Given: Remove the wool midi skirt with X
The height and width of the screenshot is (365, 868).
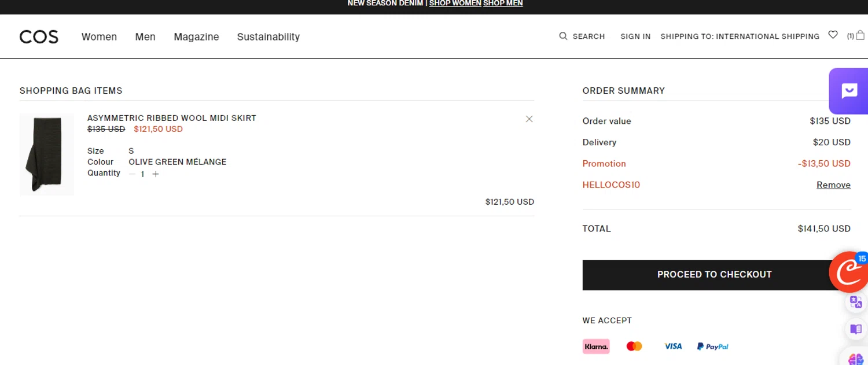Looking at the screenshot, I should click(x=529, y=119).
